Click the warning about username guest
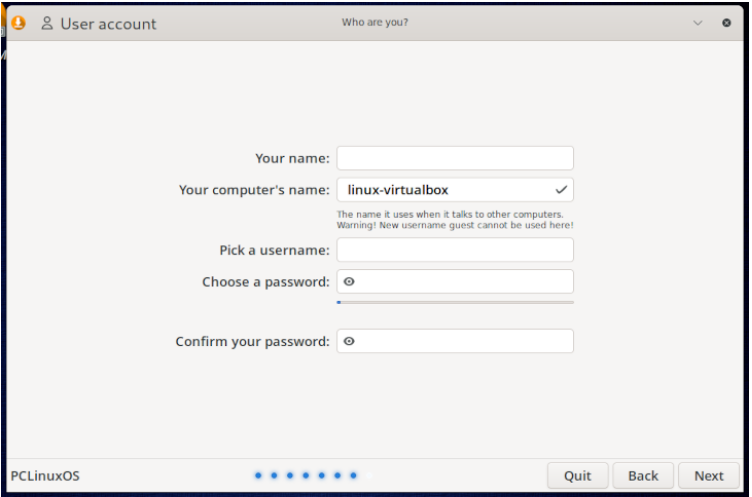The width and height of the screenshot is (752, 497). (x=455, y=225)
